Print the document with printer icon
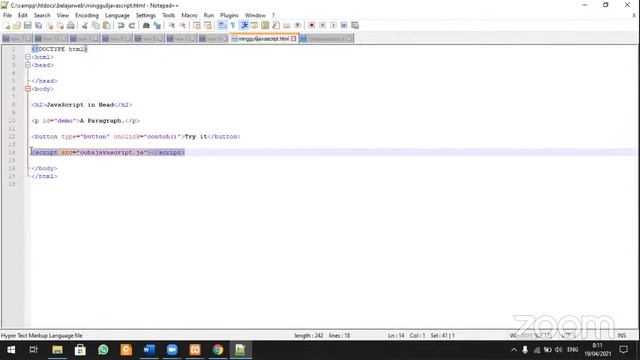This screenshot has width=640, height=360. pos(71,25)
